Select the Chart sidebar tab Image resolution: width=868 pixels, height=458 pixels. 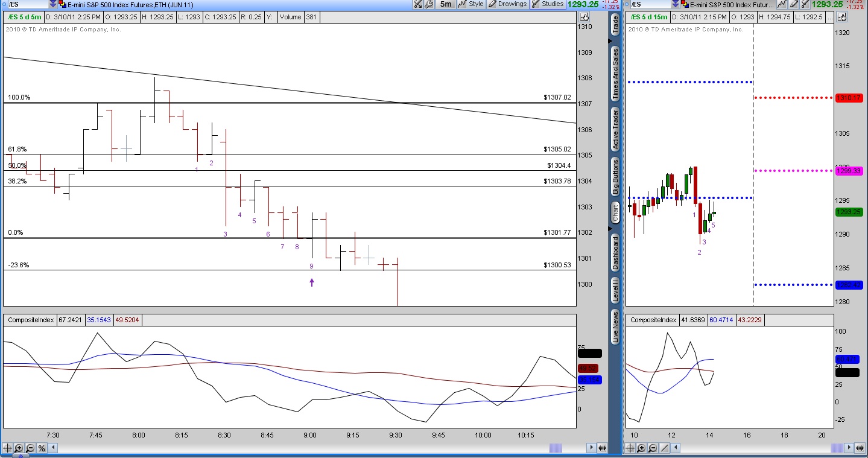615,213
